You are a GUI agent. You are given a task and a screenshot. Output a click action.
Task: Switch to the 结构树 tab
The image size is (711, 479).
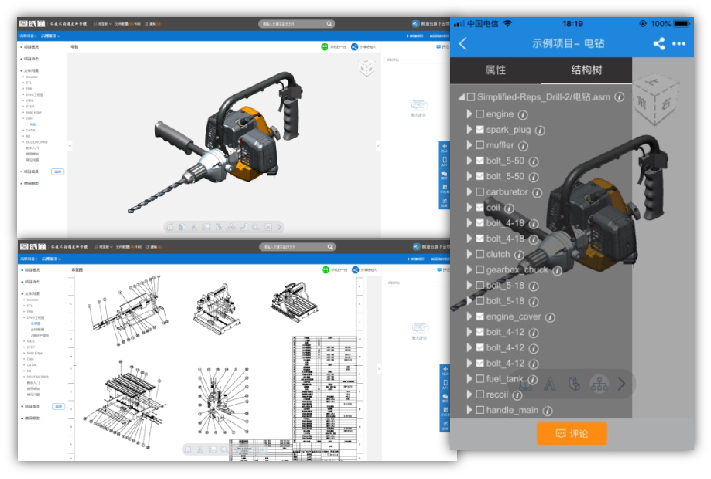(x=586, y=70)
